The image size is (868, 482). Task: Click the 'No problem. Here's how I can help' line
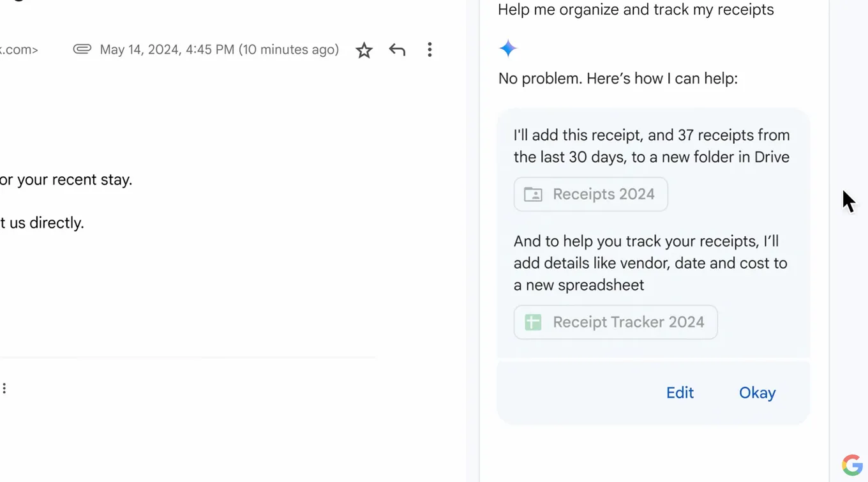(618, 79)
